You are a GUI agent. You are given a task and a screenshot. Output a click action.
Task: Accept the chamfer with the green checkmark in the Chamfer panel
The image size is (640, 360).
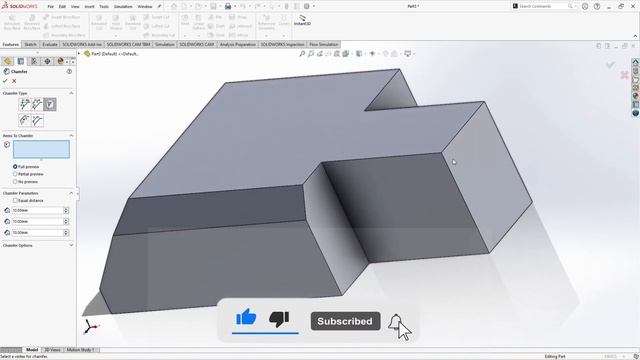[5, 81]
